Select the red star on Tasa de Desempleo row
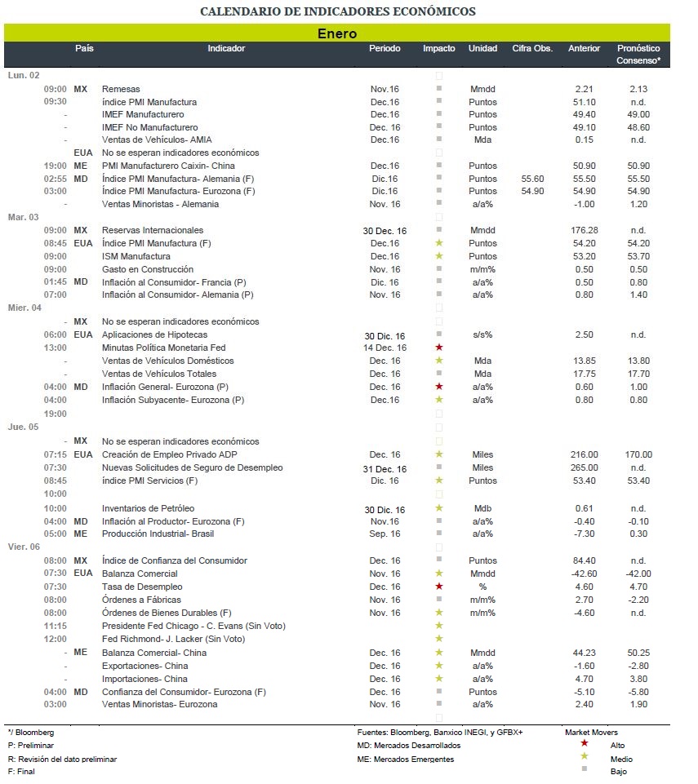Screen dimensions: 698x784 [x=439, y=587]
